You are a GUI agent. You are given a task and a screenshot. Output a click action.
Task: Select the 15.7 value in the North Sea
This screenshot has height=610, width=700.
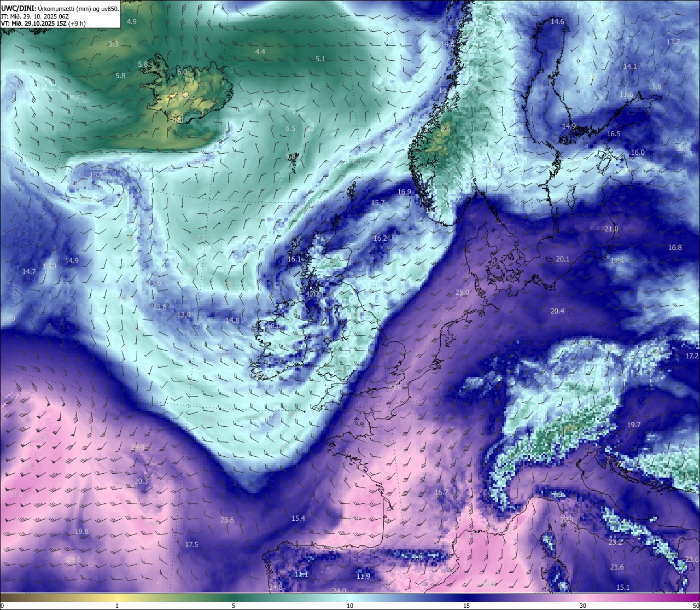378,202
